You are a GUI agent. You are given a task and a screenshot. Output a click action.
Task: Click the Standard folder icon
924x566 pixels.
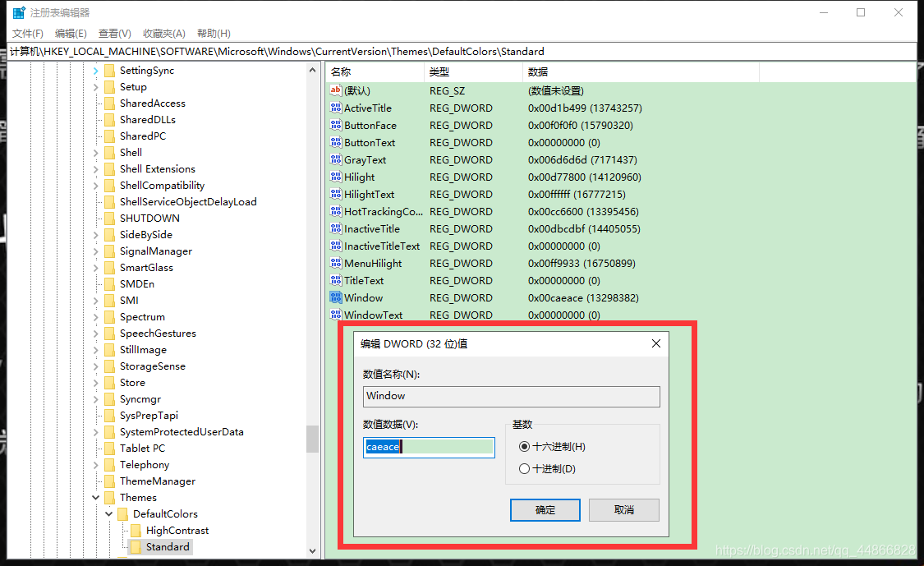pyautogui.click(x=136, y=546)
